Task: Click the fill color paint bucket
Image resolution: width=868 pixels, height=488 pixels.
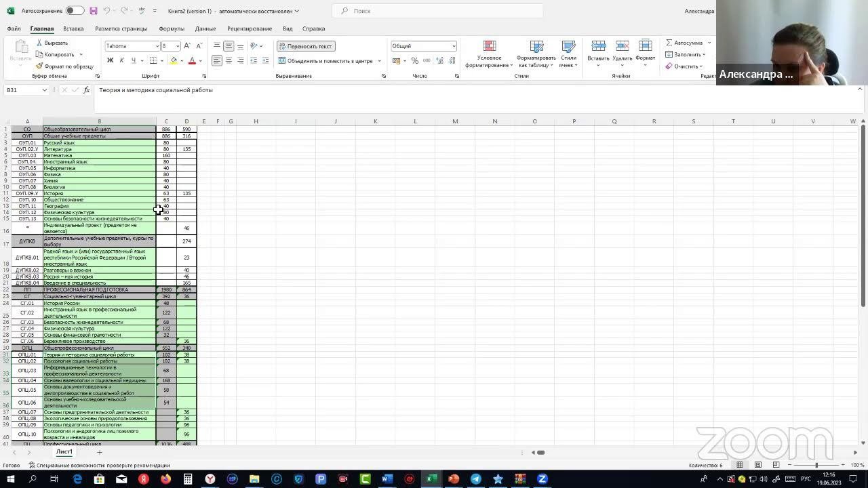Action: tap(174, 60)
